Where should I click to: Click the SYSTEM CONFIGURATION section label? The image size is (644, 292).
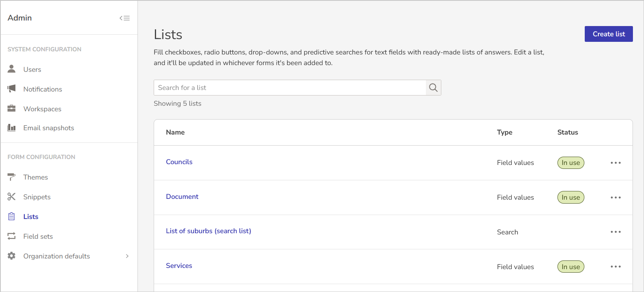[x=44, y=49]
